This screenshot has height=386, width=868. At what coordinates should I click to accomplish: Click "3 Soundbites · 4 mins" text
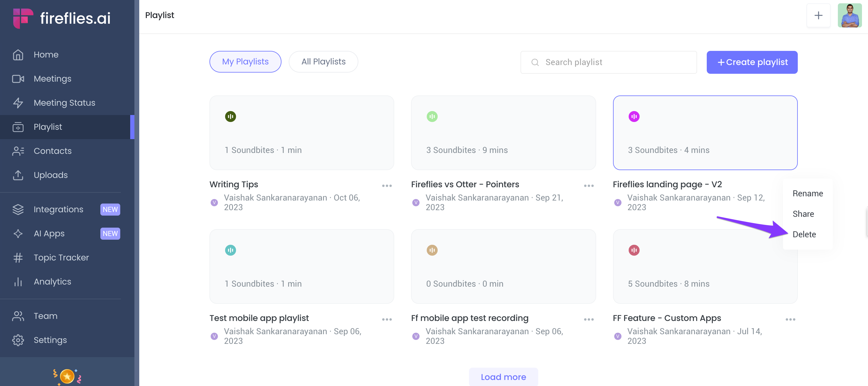668,150
